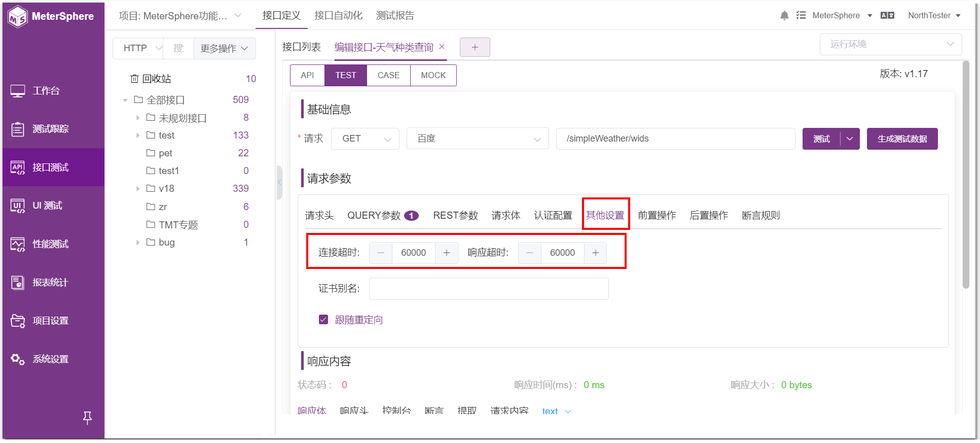Open the 更多操作 dropdown
Viewport: 980px width, 443px height.
tap(224, 48)
